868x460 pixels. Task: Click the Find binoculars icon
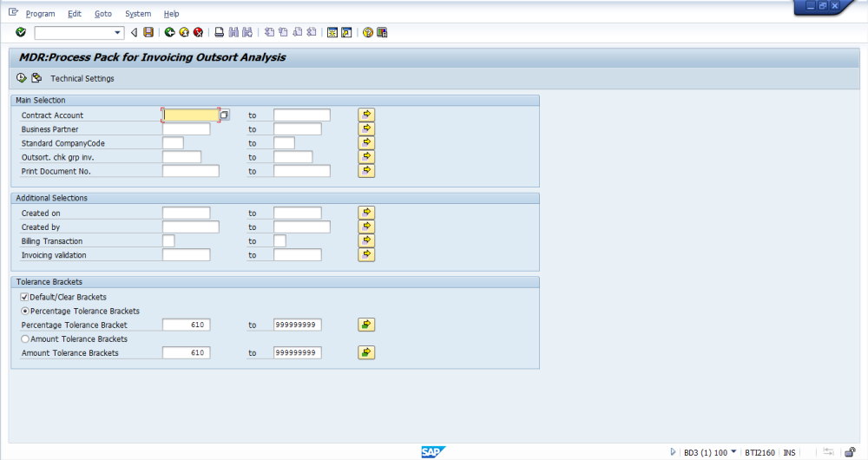[x=233, y=32]
